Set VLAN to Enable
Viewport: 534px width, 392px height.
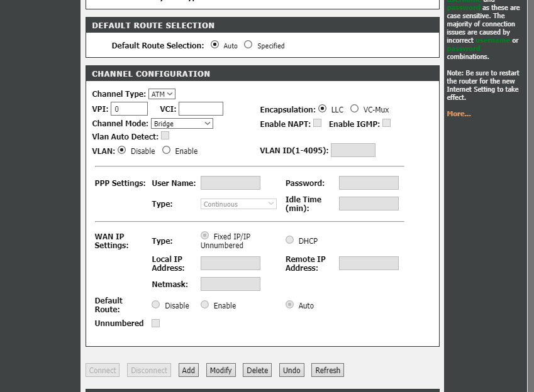pyautogui.click(x=167, y=150)
